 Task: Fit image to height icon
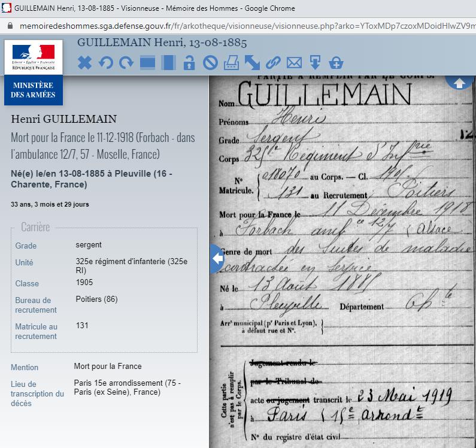(168, 63)
